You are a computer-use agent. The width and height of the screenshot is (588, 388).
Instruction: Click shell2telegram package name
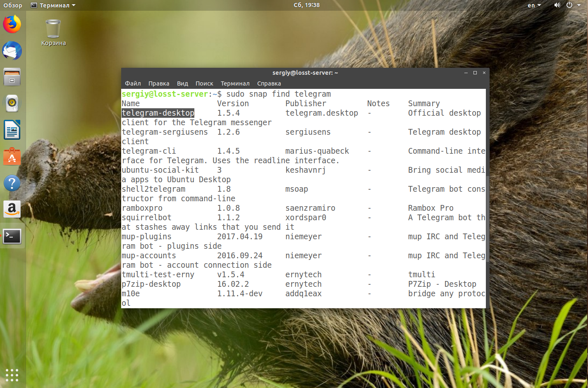(x=153, y=189)
